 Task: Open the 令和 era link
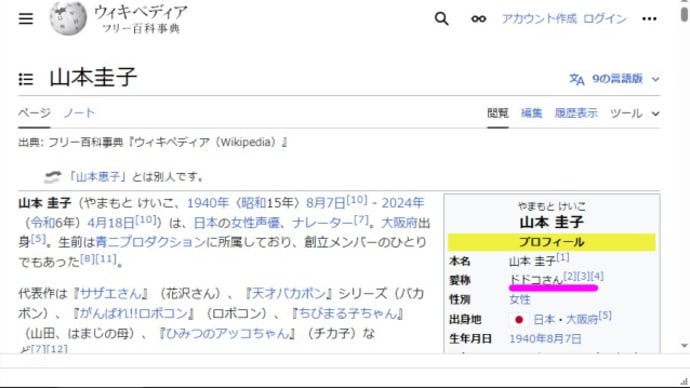[43, 223]
